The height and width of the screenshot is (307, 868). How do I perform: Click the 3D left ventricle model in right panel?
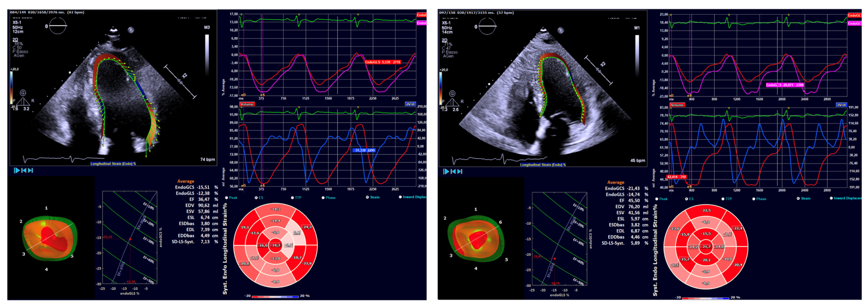pyautogui.click(x=476, y=239)
